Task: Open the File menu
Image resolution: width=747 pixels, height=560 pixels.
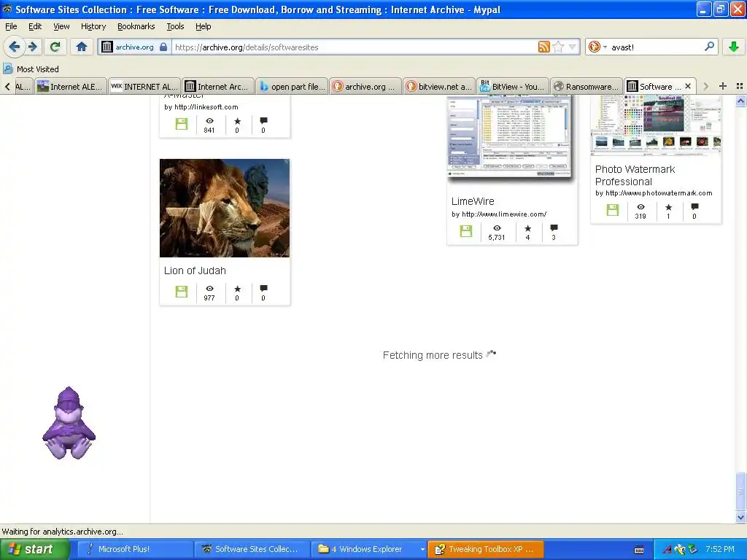Action: (11, 26)
